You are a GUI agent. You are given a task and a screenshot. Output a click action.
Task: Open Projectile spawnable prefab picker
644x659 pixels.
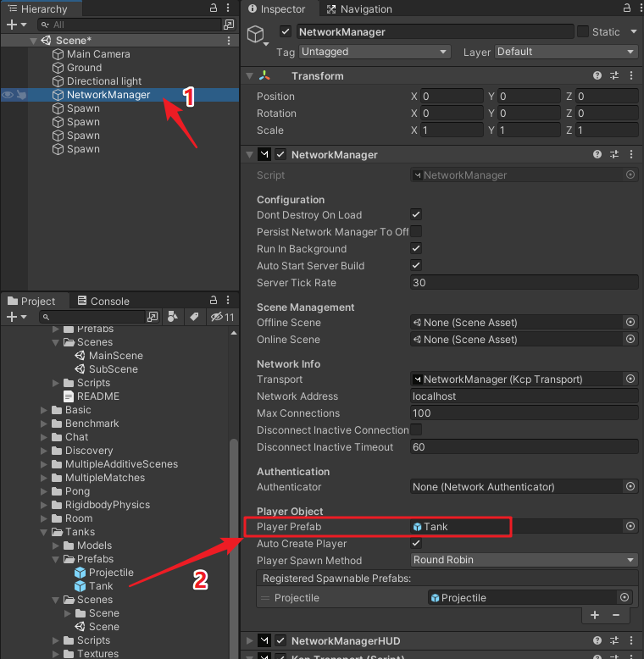point(625,598)
